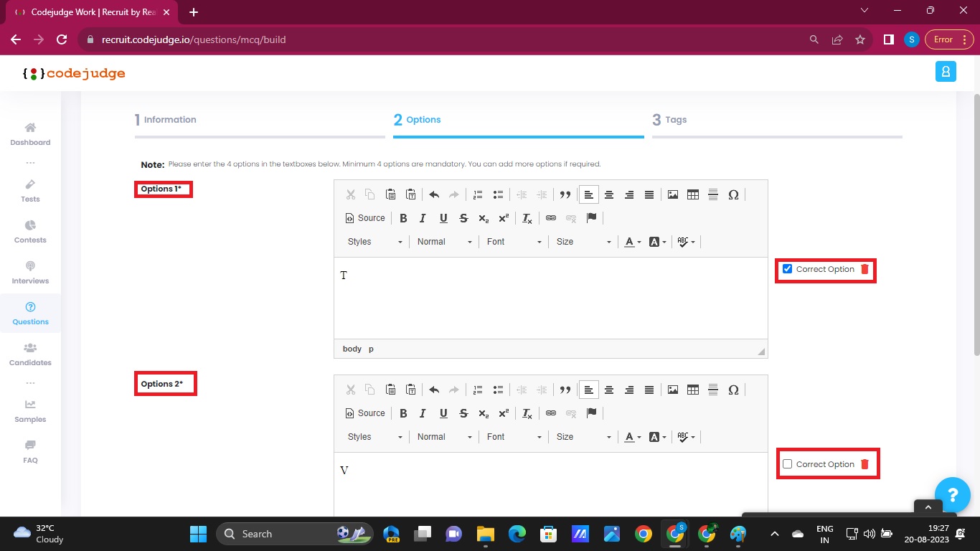Open Contests in the sidebar
Screen dimensions: 980x551
pos(30,232)
